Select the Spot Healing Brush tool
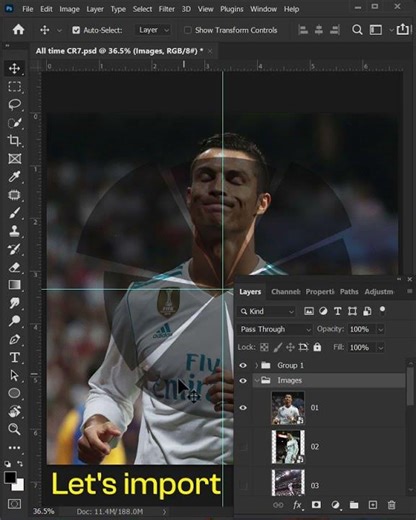416x520 pixels. [x=14, y=195]
